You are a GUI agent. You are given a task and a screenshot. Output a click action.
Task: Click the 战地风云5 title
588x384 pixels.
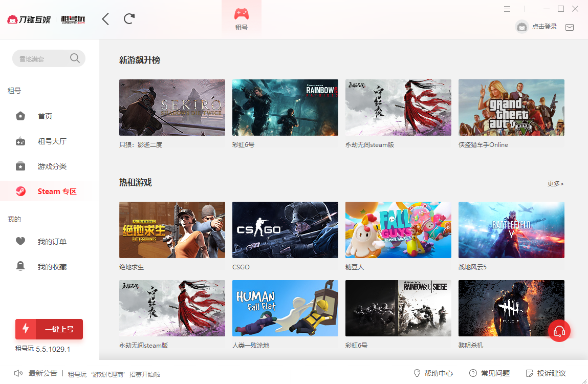click(472, 267)
